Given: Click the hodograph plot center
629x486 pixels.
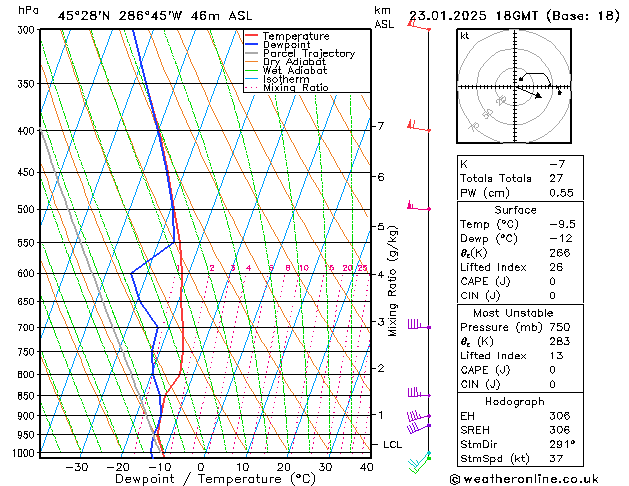Looking at the screenshot, I should click(515, 87).
